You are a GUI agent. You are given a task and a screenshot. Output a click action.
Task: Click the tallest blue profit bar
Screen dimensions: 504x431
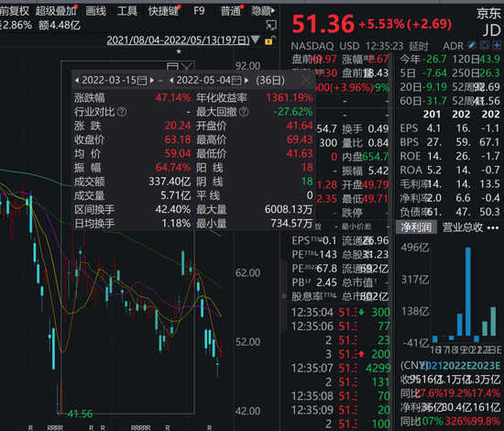click(x=468, y=292)
